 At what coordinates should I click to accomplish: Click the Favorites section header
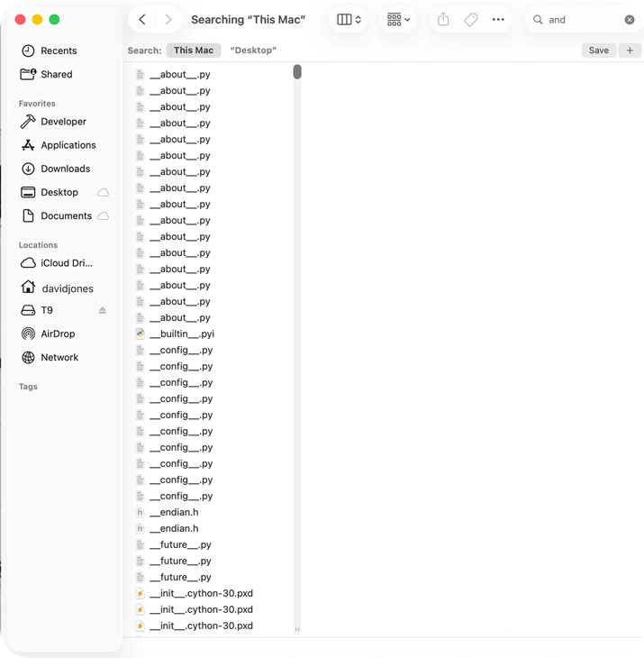coord(37,104)
